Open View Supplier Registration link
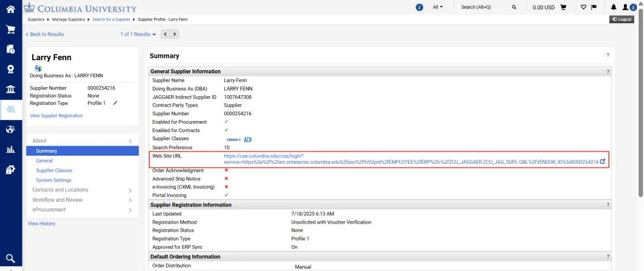Viewport: 644px width, 271px height. point(57,116)
